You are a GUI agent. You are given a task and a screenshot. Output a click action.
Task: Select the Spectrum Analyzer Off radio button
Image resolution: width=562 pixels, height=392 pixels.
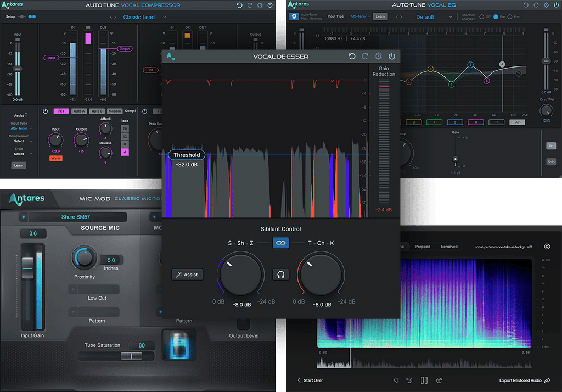tap(481, 17)
